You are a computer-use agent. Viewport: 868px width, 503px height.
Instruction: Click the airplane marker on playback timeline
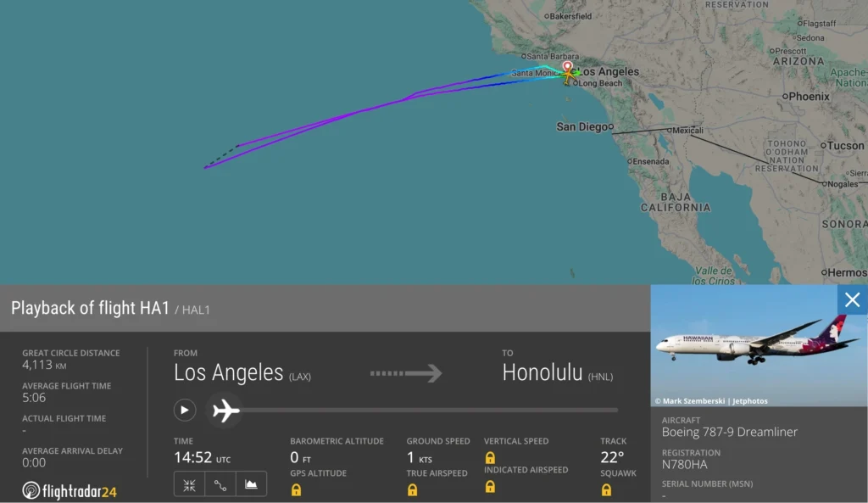click(225, 411)
